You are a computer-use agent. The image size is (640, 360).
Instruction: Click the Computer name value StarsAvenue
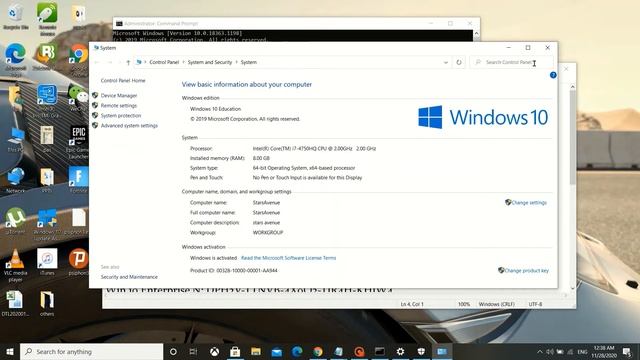266,202
